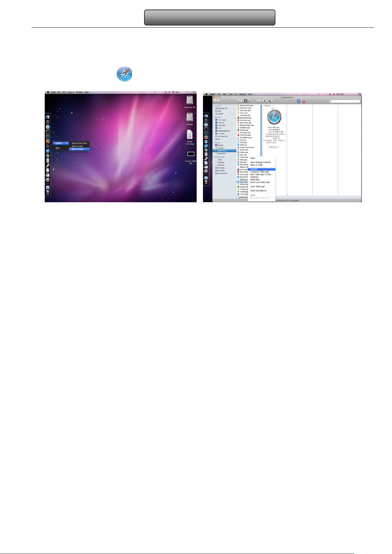This screenshot has width=392, height=554.
Task: Click the Forward arrow in Finder window toolbar
Action: point(218,101)
